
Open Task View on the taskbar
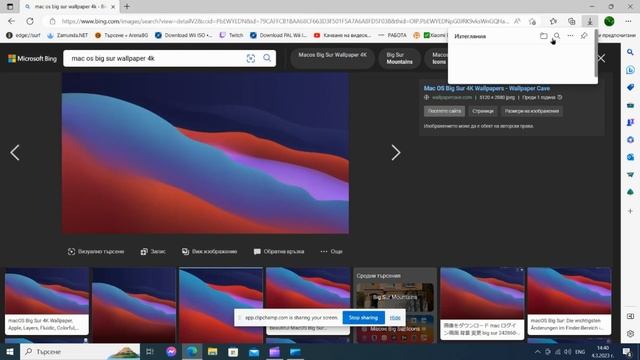coord(149,351)
